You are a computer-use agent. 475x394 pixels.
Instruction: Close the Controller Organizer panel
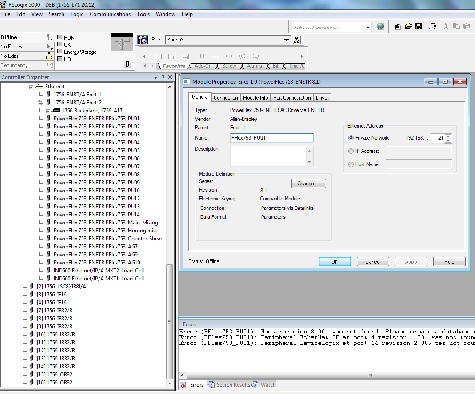tap(170, 77)
